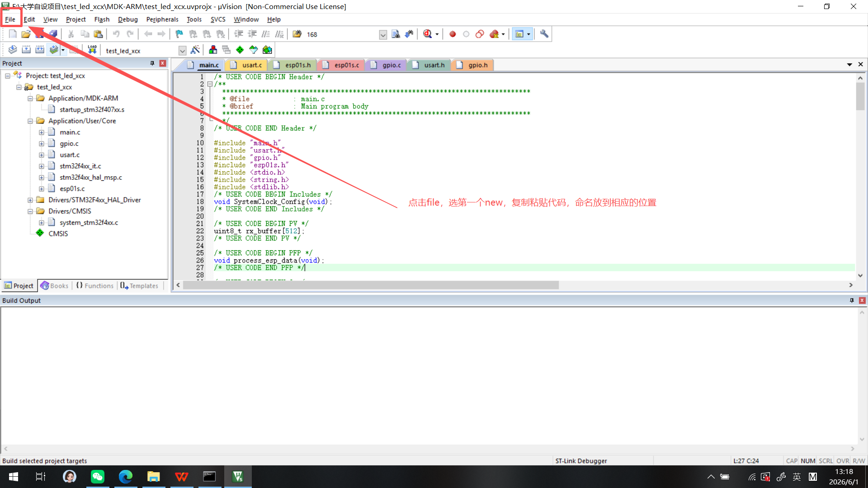Toggle window layout icon in toolbar
This screenshot has width=868, height=488.
point(519,34)
